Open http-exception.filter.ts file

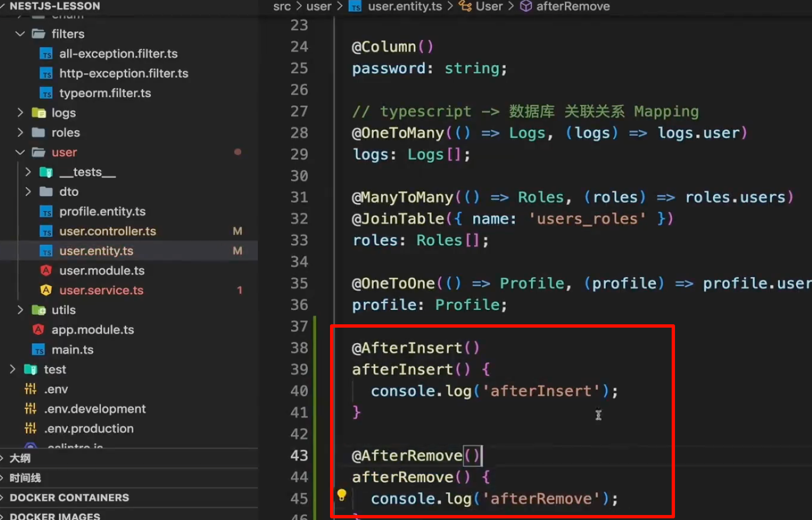124,73
